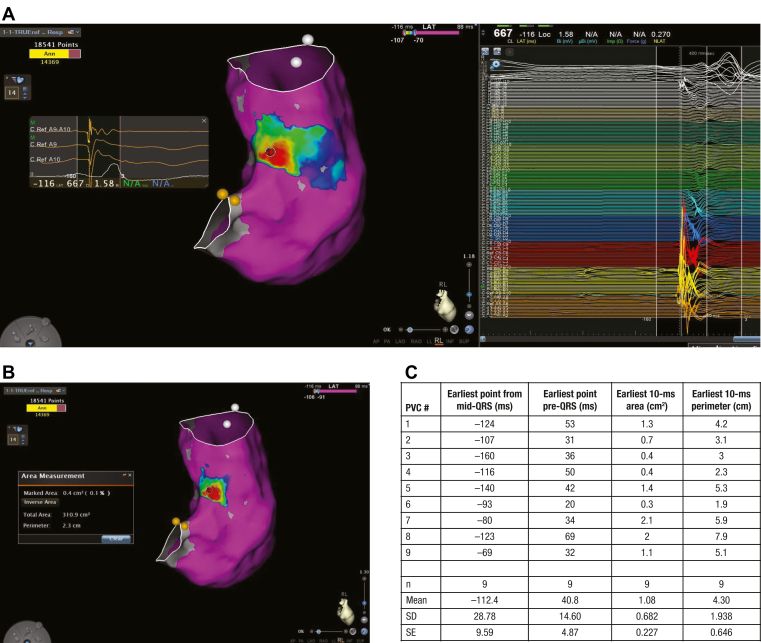Click the heart filter icon above the 14 box
The width and height of the screenshot is (761, 643).
click(x=18, y=80)
